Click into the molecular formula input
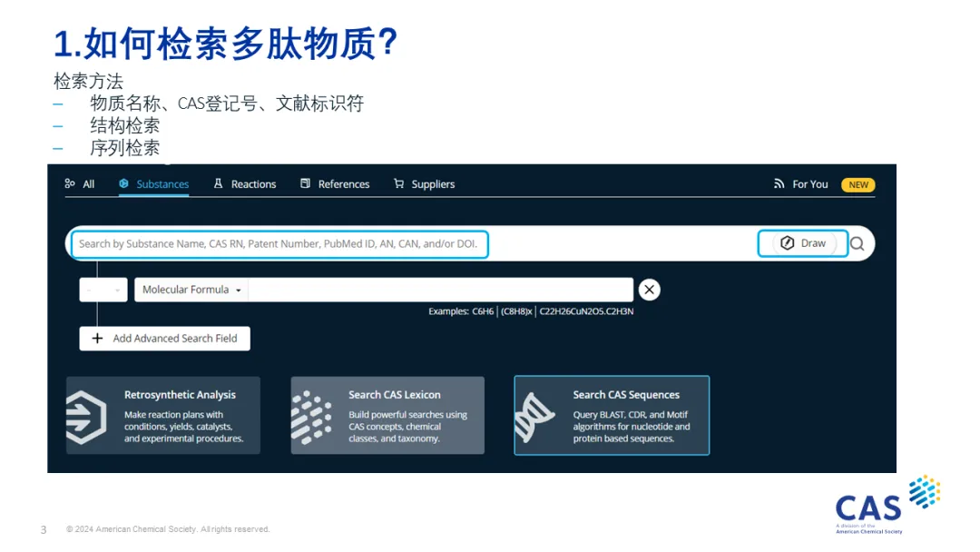The width and height of the screenshot is (980, 552). pos(441,290)
